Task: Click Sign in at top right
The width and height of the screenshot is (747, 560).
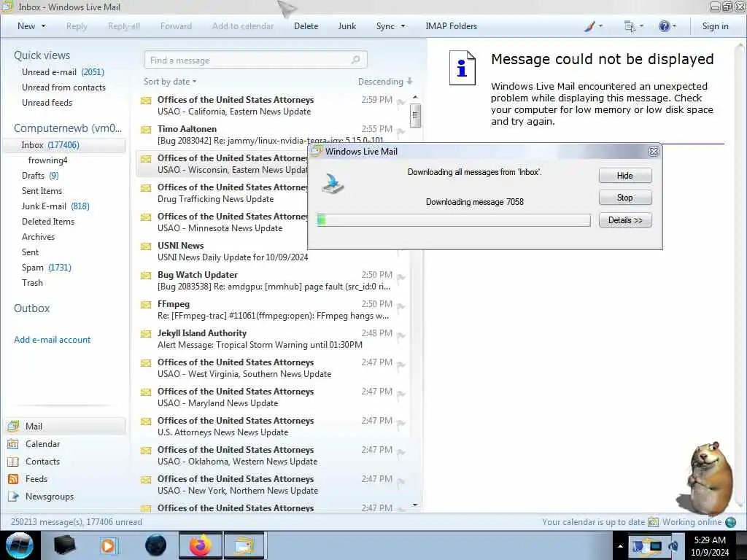Action: 715,26
